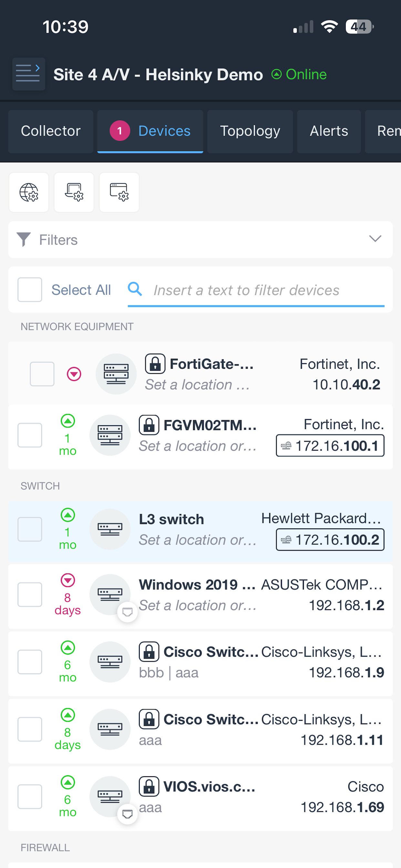This screenshot has height=868, width=401.
Task: Click the browser window gear icon
Action: pos(119,192)
